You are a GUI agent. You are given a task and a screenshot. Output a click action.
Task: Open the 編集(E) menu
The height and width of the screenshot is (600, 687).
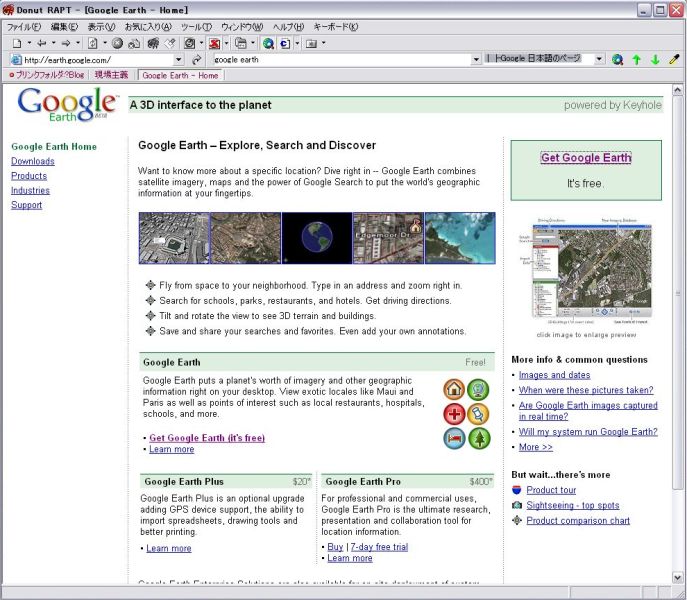click(64, 27)
